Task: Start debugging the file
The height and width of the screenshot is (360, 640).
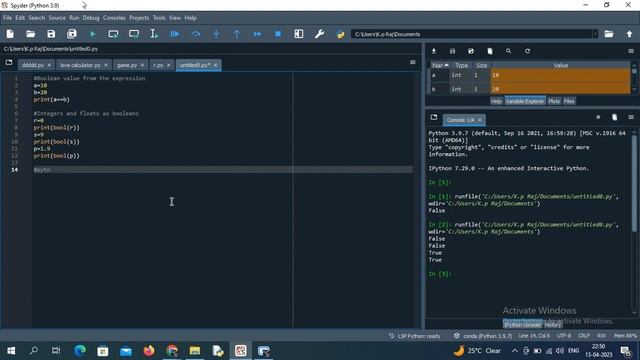Action: (175, 34)
